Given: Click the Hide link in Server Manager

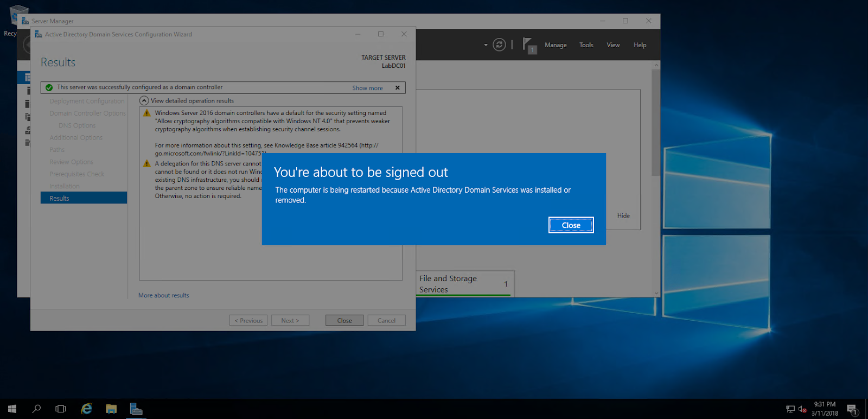Looking at the screenshot, I should pyautogui.click(x=623, y=215).
